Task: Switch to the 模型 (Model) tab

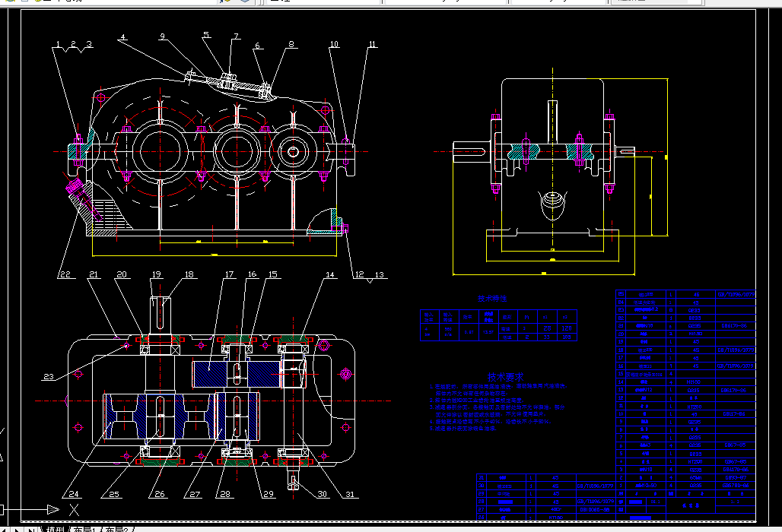Action: coord(56,529)
